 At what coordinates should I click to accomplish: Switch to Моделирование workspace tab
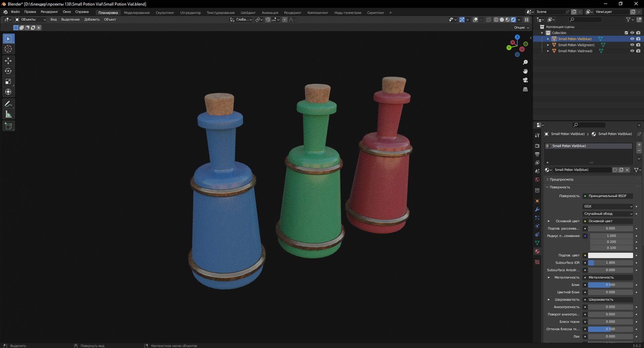pyautogui.click(x=137, y=13)
